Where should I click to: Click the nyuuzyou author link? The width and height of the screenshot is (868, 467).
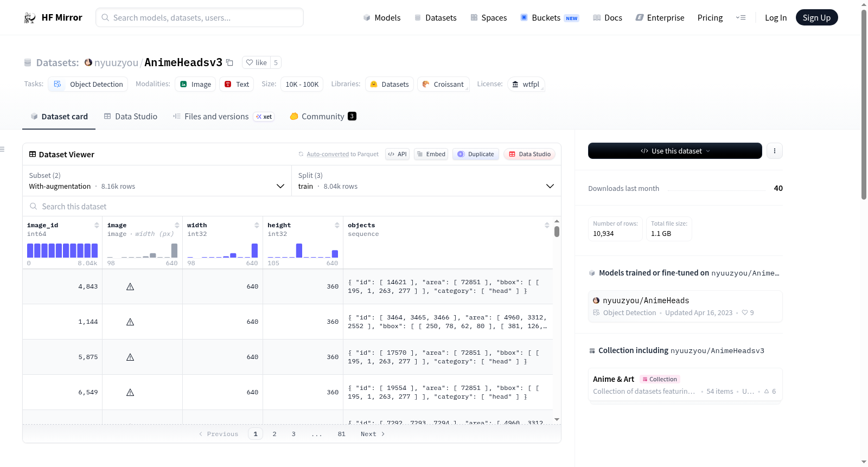pos(116,62)
